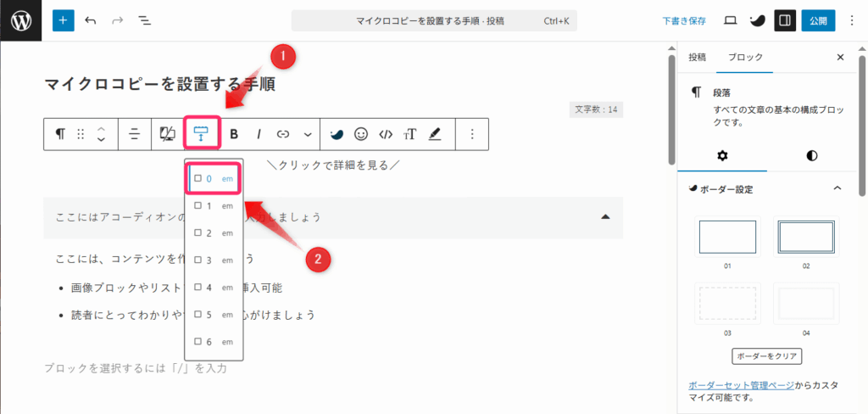The image size is (868, 414).
Task: Close the settings sidebar
Action: (x=840, y=57)
